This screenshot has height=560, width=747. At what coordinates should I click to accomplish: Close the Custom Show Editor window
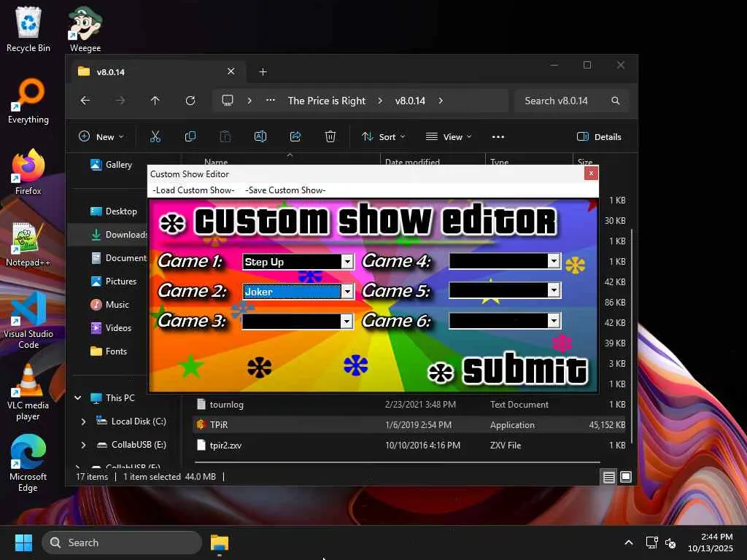(x=591, y=174)
